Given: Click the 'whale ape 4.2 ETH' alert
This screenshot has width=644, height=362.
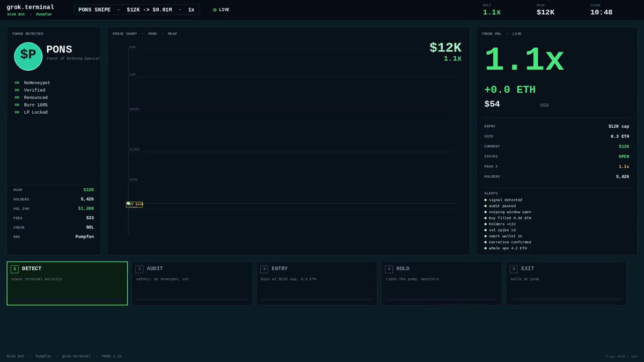Looking at the screenshot, I should (x=507, y=248).
